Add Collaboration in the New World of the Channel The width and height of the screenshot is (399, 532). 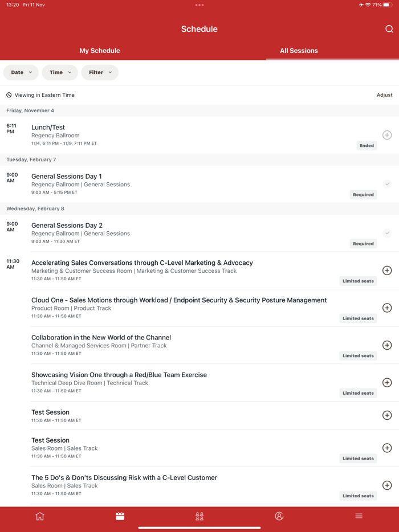click(x=387, y=345)
